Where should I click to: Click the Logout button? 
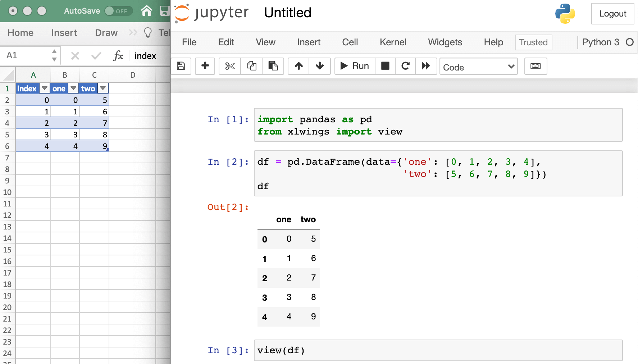click(612, 14)
